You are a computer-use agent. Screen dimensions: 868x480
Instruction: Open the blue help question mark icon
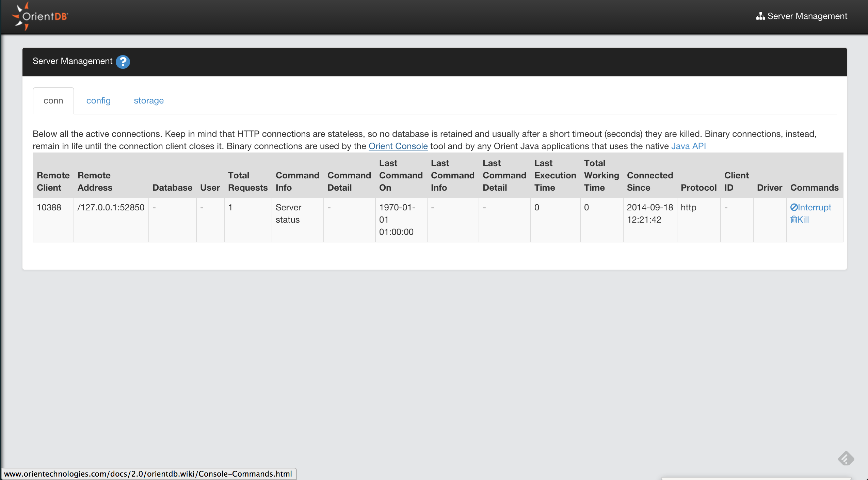(x=123, y=62)
